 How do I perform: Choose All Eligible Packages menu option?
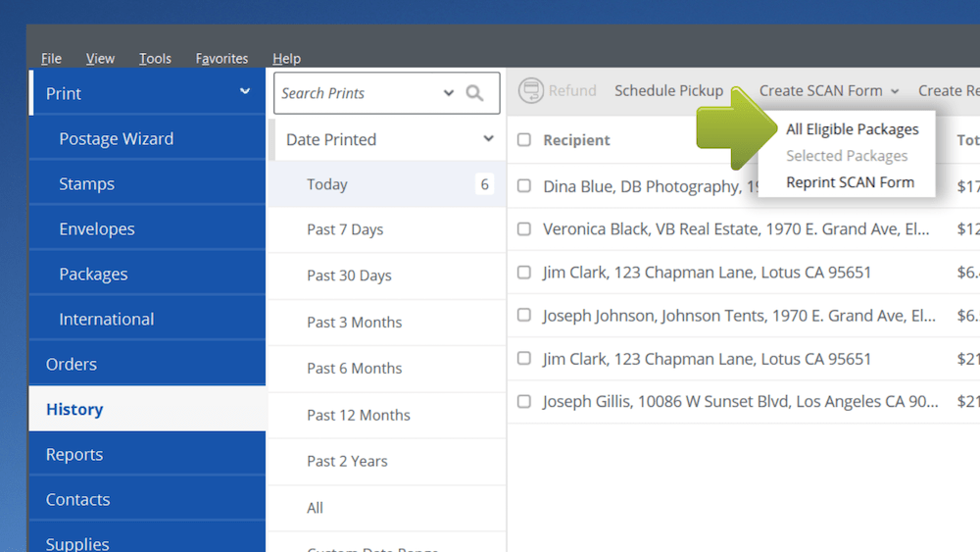point(852,129)
